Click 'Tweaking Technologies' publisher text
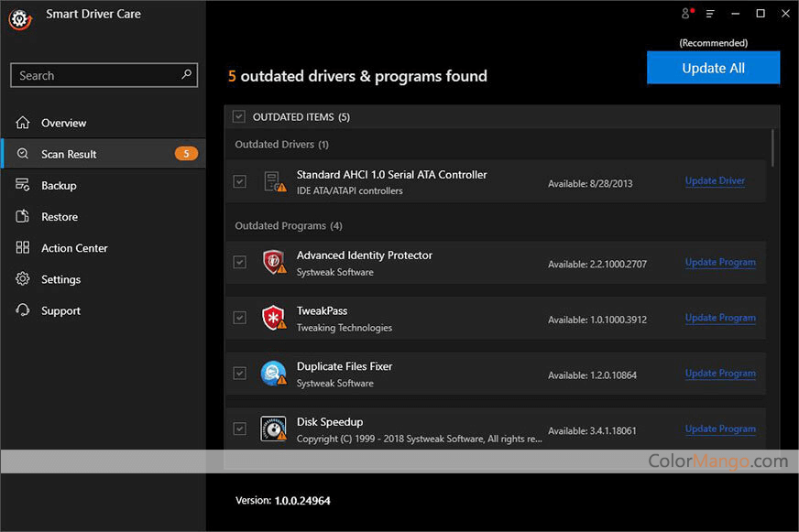The width and height of the screenshot is (799, 532). (x=345, y=328)
